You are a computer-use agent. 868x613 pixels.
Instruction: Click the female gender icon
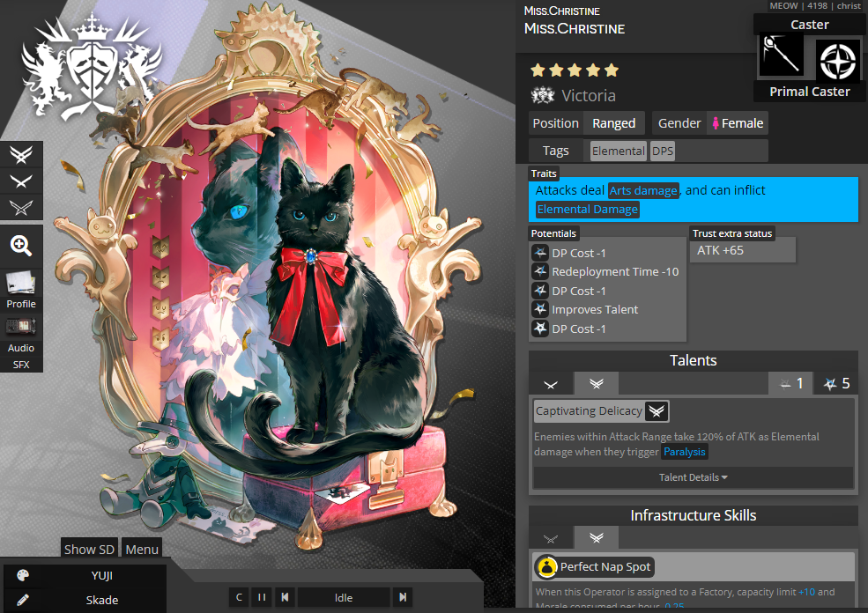(716, 123)
